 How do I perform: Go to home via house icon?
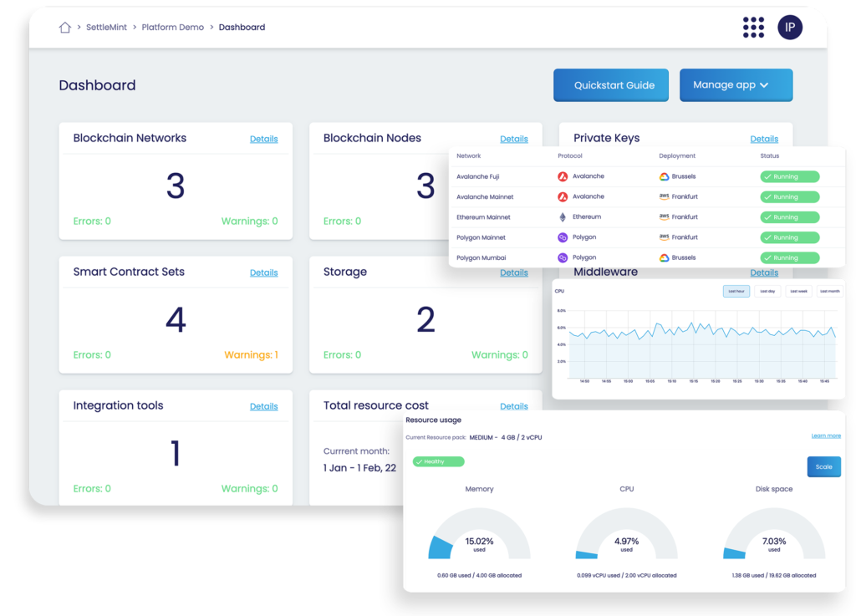(65, 28)
